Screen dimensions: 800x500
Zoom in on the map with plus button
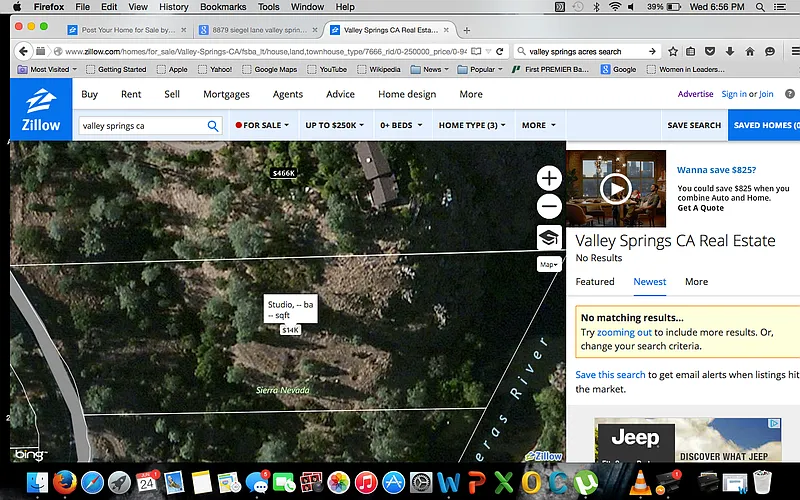coord(549,178)
